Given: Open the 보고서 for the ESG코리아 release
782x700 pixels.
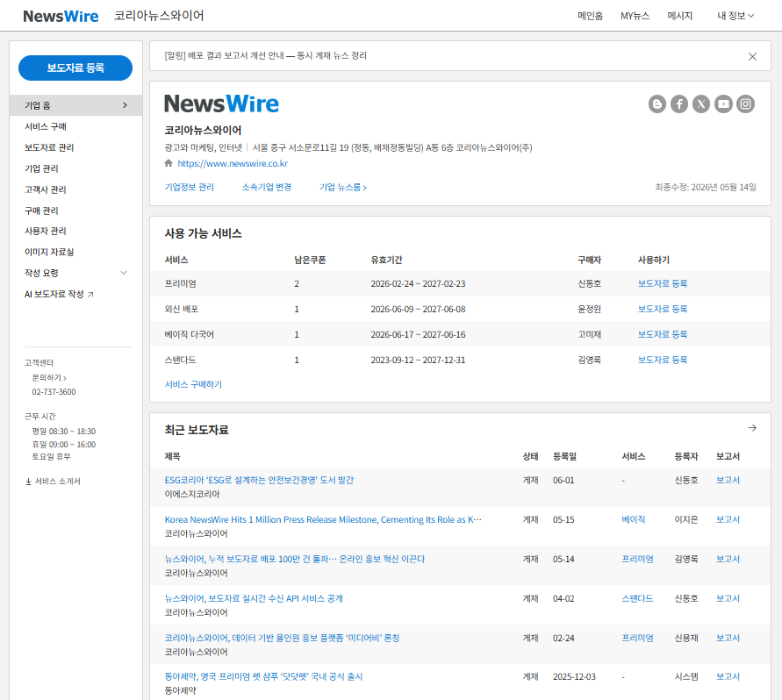Looking at the screenshot, I should click(728, 480).
